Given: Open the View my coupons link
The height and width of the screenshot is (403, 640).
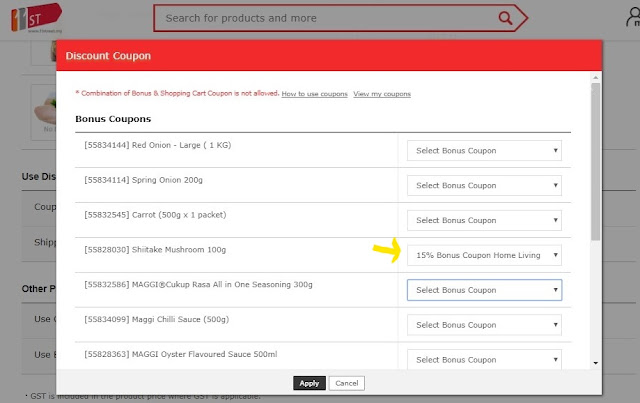Looking at the screenshot, I should [382, 94].
